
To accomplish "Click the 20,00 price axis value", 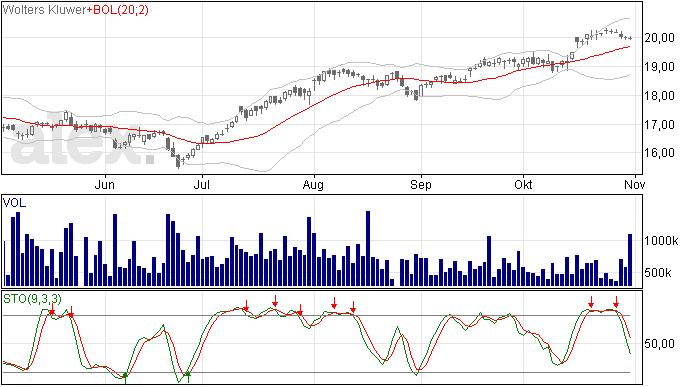I will (660, 38).
